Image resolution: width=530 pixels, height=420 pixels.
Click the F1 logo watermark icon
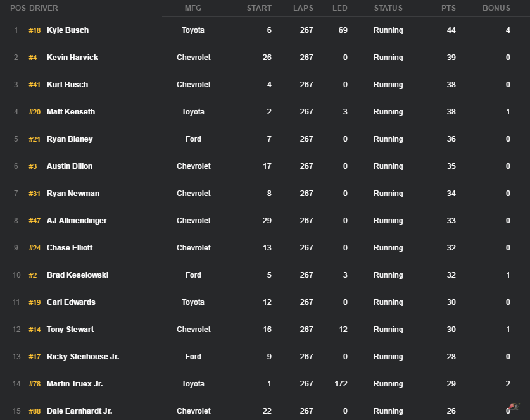pos(514,406)
